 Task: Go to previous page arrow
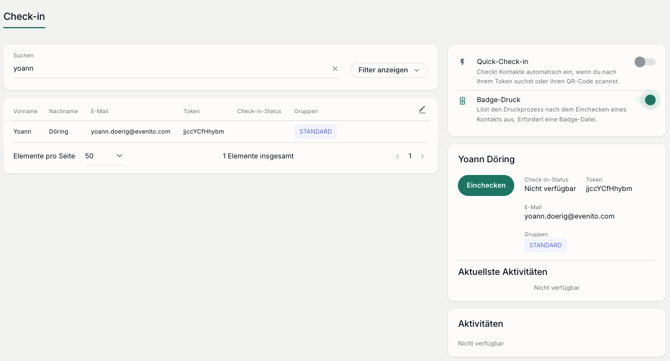coord(397,156)
